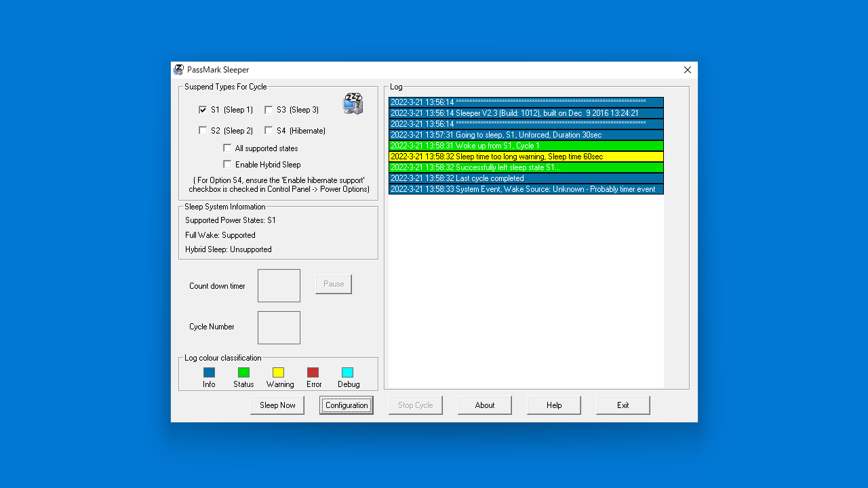Screen dimensions: 868x488
Task: Select the 'Sleep time too long warning' entry
Action: coord(526,157)
